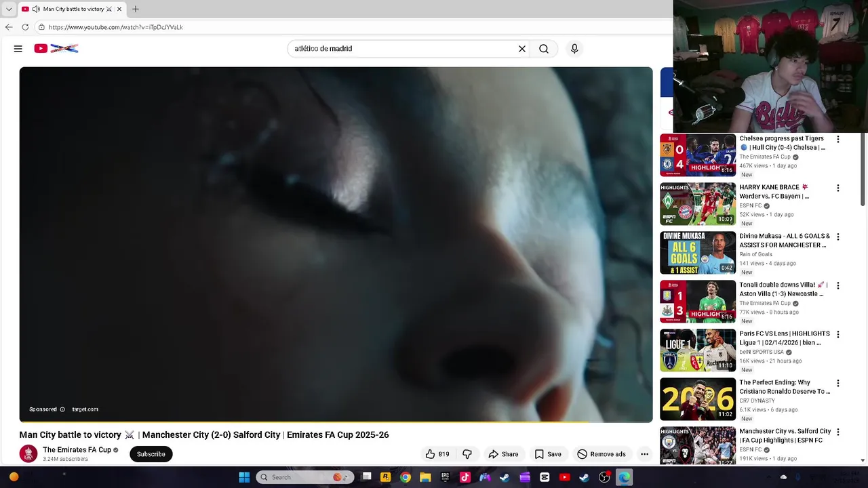Open the beIN SPORTS USA channel name
Screen dimensions: 868x488
coord(761,352)
